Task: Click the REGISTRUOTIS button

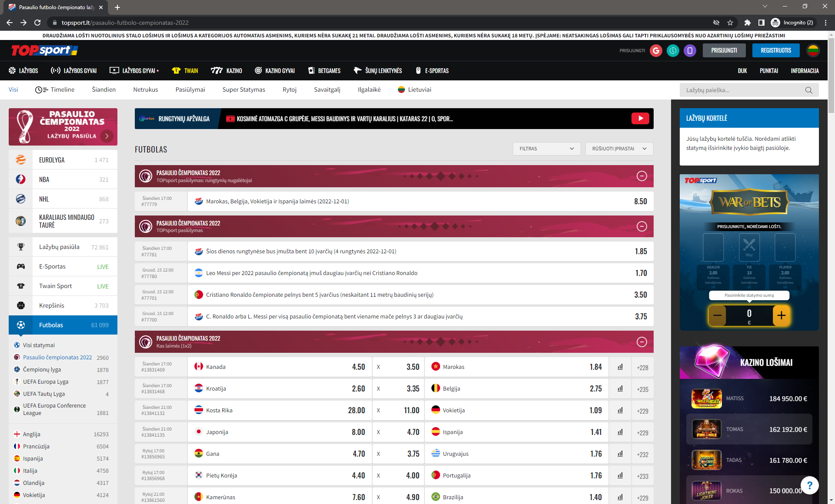Action: 776,50
